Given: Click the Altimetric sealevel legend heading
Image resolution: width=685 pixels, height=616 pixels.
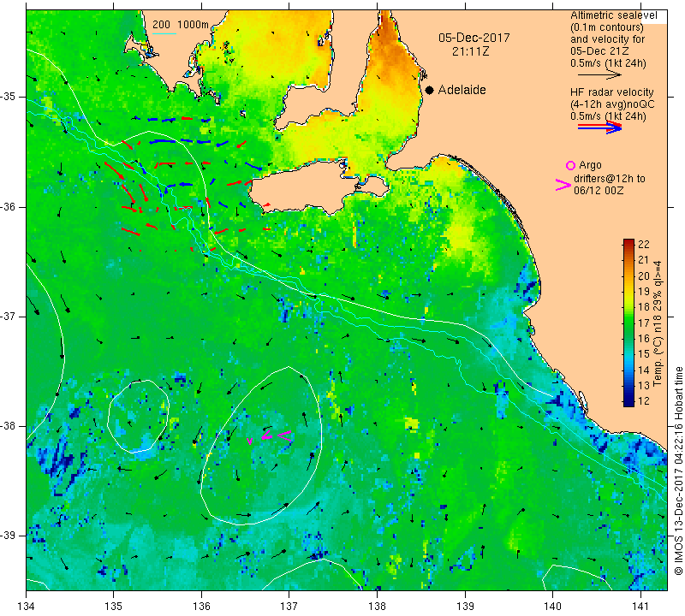Looking at the screenshot, I should [613, 15].
